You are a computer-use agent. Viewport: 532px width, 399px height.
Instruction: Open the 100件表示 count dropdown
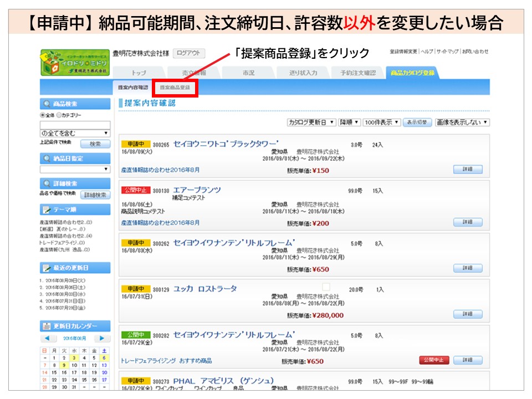point(381,122)
